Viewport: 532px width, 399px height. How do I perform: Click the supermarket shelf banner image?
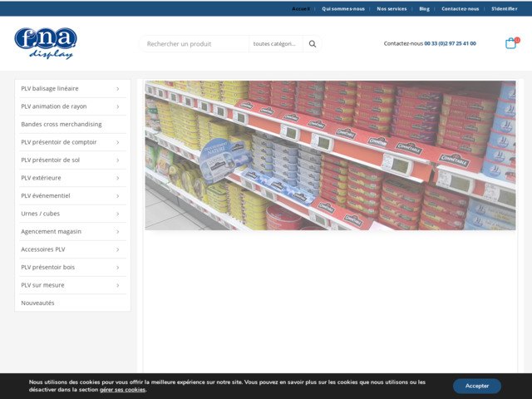330,155
